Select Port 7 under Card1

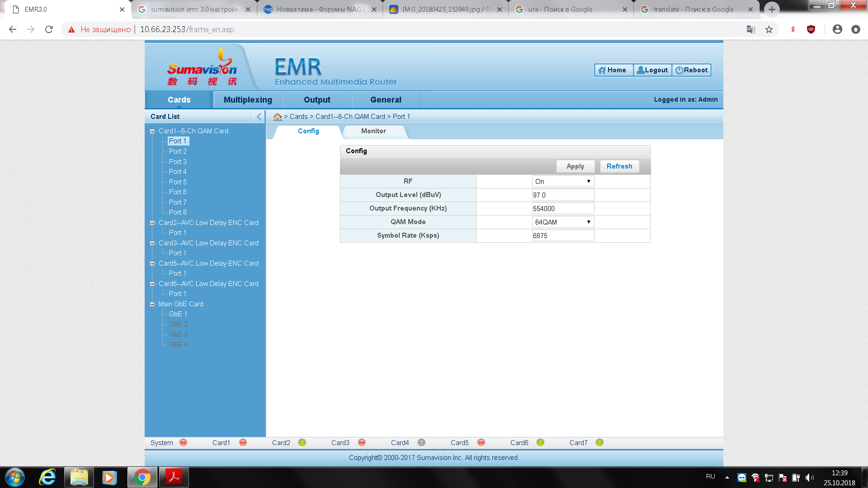178,202
